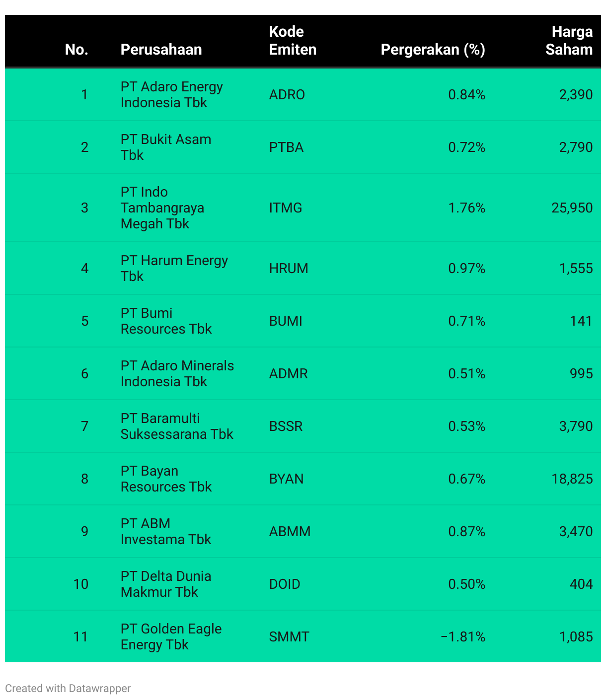Click the DOID ticker code
The width and height of the screenshot is (606, 700).
285,584
